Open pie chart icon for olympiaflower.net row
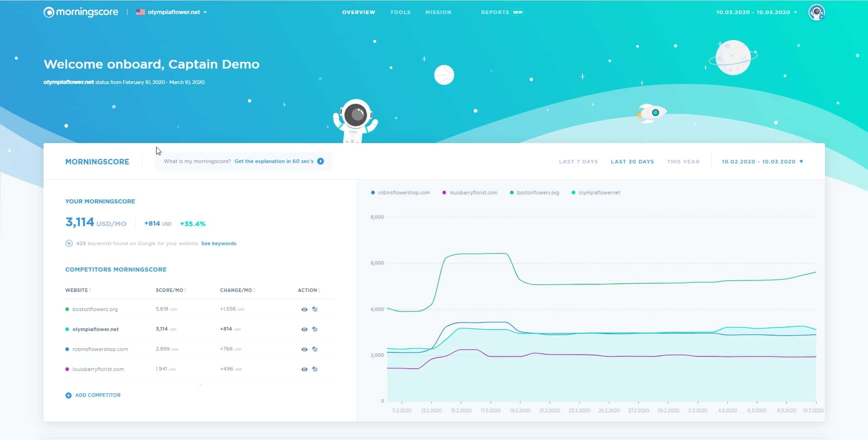 tap(315, 329)
